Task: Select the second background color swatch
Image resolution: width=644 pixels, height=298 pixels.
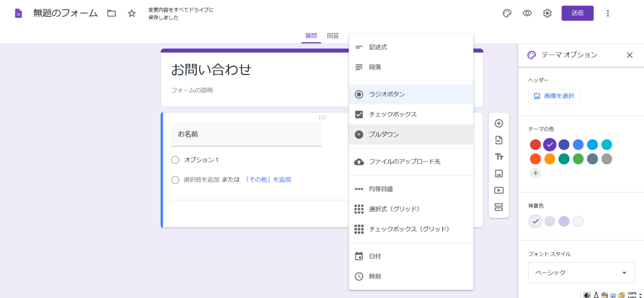Action: click(550, 221)
